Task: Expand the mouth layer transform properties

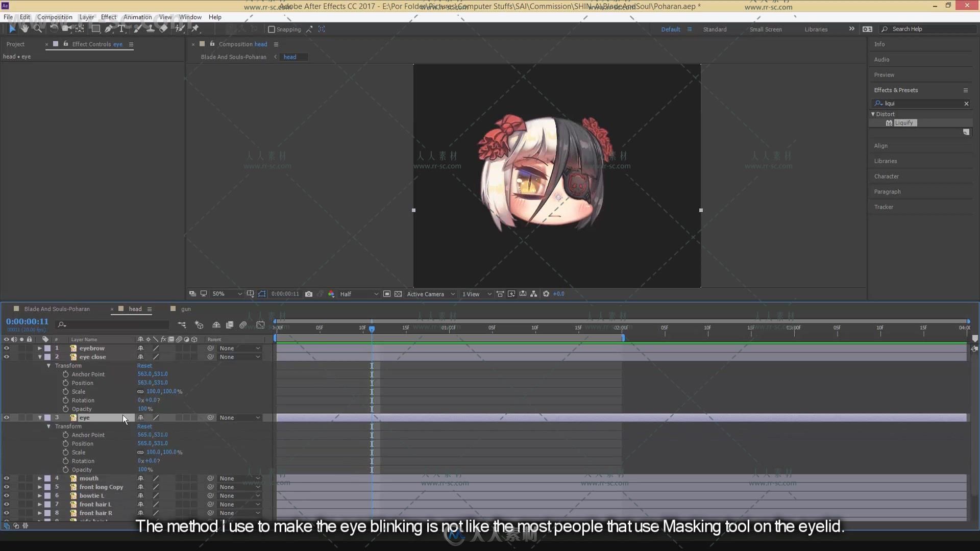Action: [x=39, y=479]
